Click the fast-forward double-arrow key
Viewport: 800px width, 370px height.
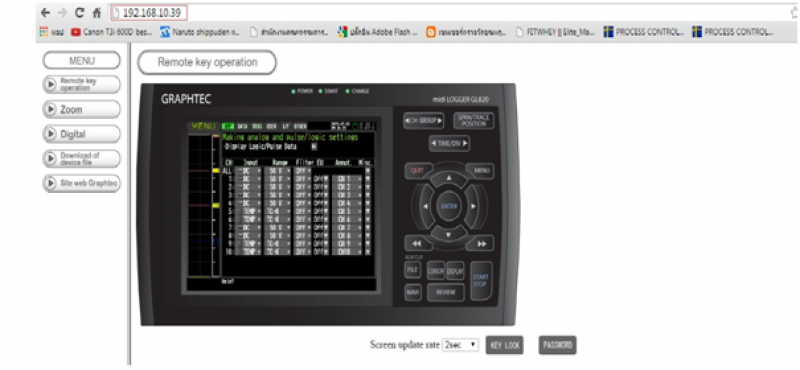(x=481, y=243)
